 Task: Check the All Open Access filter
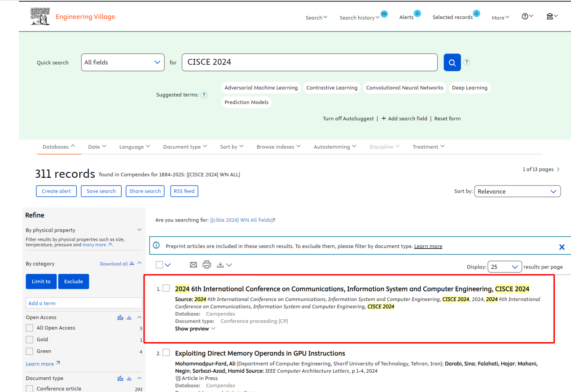[30, 328]
